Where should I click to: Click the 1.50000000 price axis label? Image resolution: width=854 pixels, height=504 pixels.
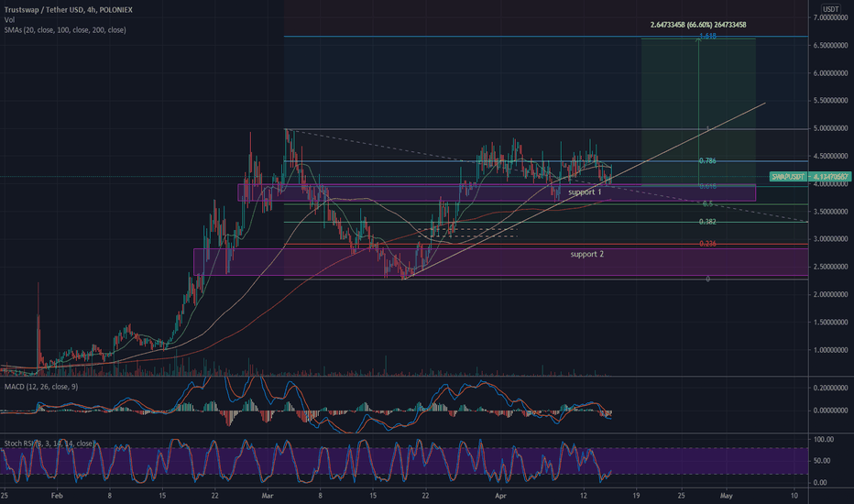pos(830,323)
